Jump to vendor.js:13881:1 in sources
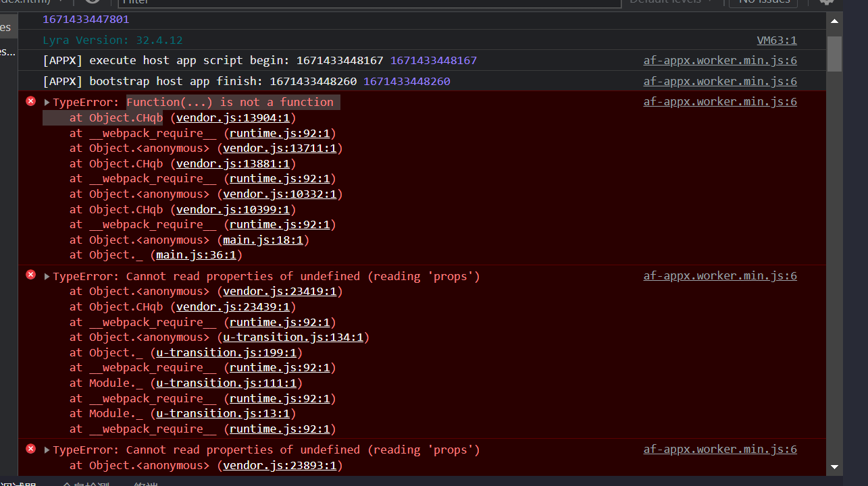Screen dimensions: 868x486 click(232, 164)
